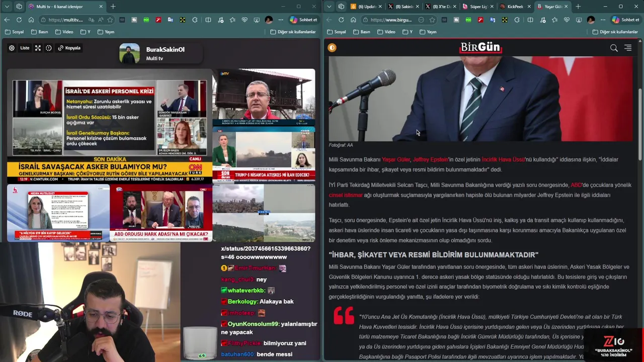Click chat user batuhan600
This screenshot has width=644, height=362.
pos(237,354)
